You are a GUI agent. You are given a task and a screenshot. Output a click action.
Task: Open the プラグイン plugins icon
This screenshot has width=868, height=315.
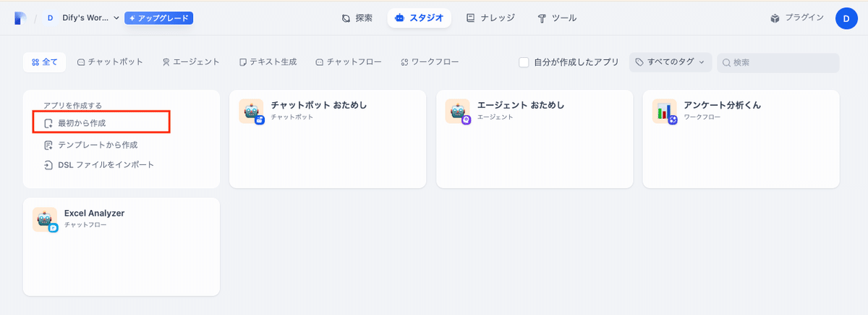pyautogui.click(x=775, y=18)
